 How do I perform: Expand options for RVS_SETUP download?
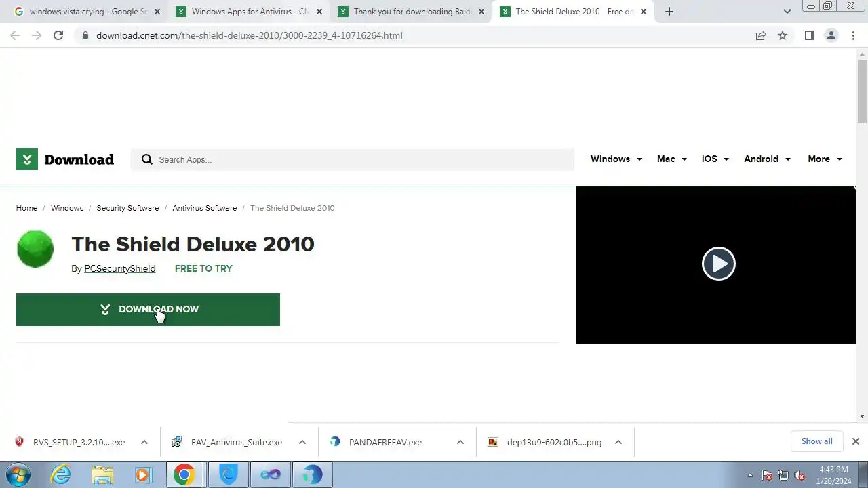[144, 442]
